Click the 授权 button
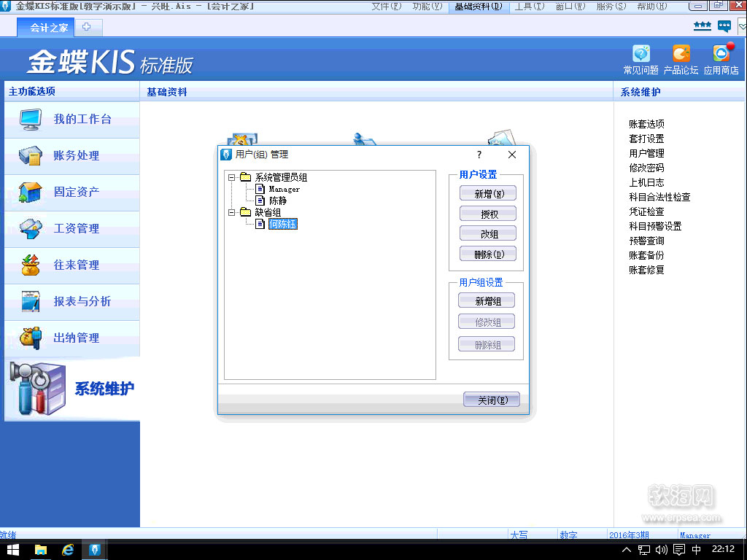The width and height of the screenshot is (747, 560). (x=488, y=214)
